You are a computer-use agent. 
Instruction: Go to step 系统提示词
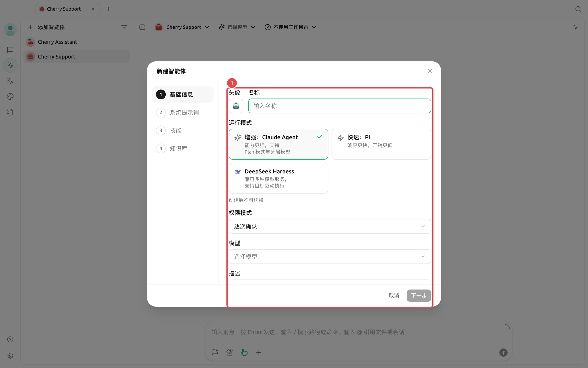click(183, 112)
